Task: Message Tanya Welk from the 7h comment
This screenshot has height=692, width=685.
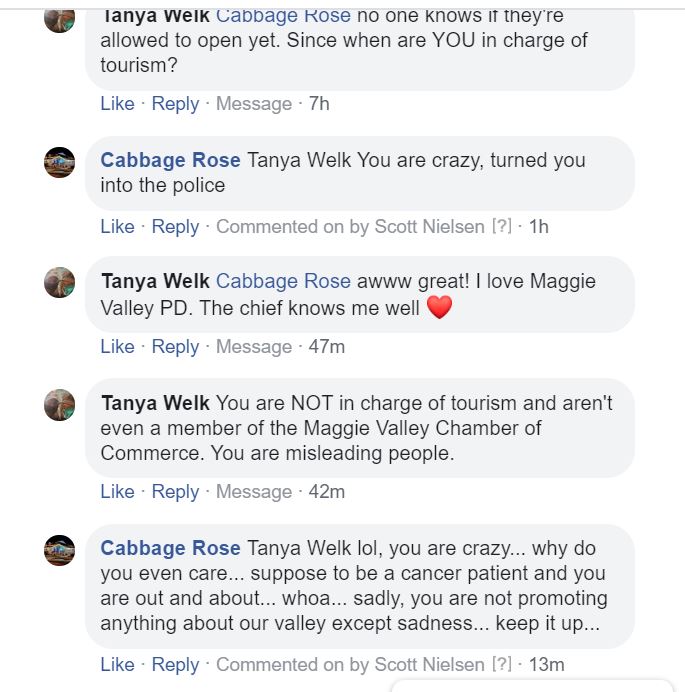Action: [x=254, y=104]
